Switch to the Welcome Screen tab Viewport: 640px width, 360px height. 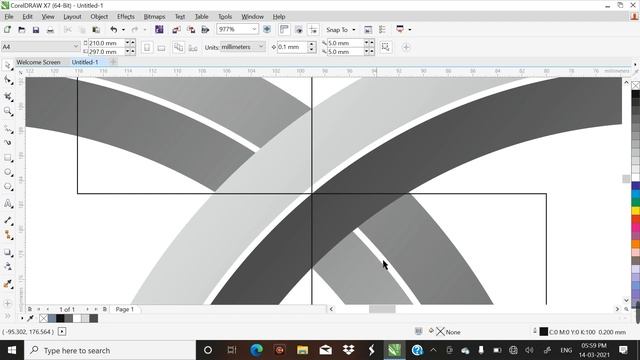[x=38, y=62]
